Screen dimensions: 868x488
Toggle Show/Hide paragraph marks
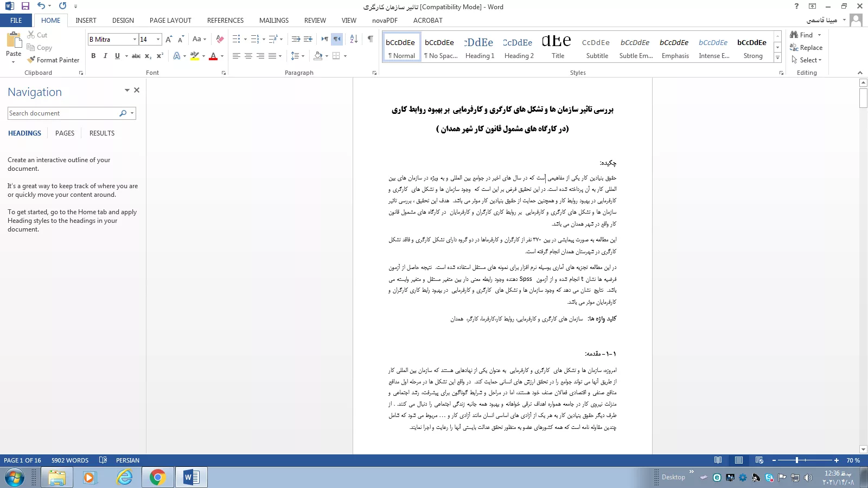(x=370, y=39)
